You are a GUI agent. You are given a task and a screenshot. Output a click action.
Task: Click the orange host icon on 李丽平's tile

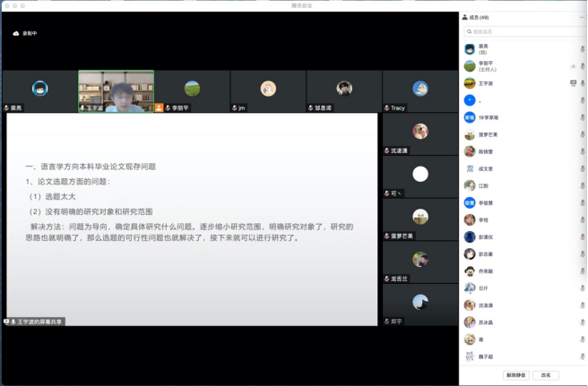pos(160,107)
